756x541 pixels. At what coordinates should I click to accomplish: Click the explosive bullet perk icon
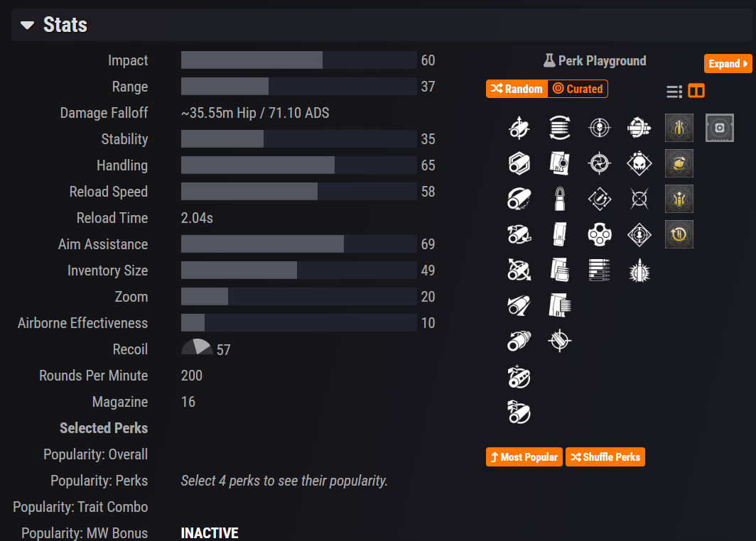(639, 270)
